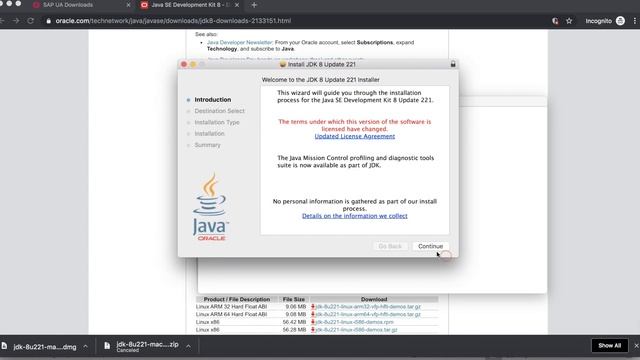Viewport: 640px width, 360px height.
Task: Click the dmg file icon in downloads bar
Action: click(x=4, y=346)
